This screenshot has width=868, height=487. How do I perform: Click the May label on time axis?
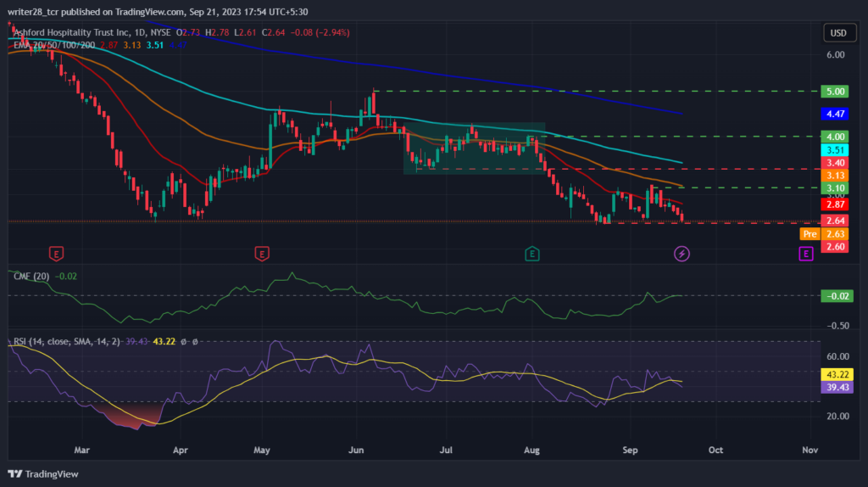coord(262,450)
